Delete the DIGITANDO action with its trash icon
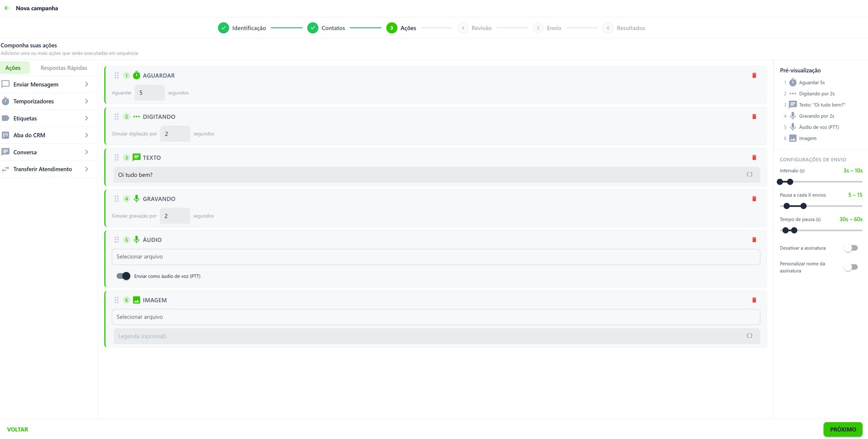868x439 pixels. [x=754, y=117]
